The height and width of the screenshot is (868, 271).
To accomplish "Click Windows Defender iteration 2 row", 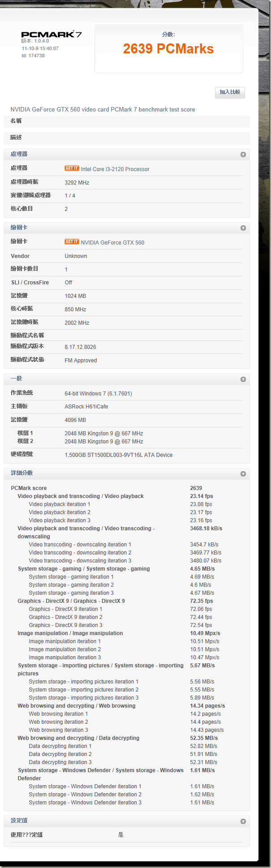I will point(127,795).
